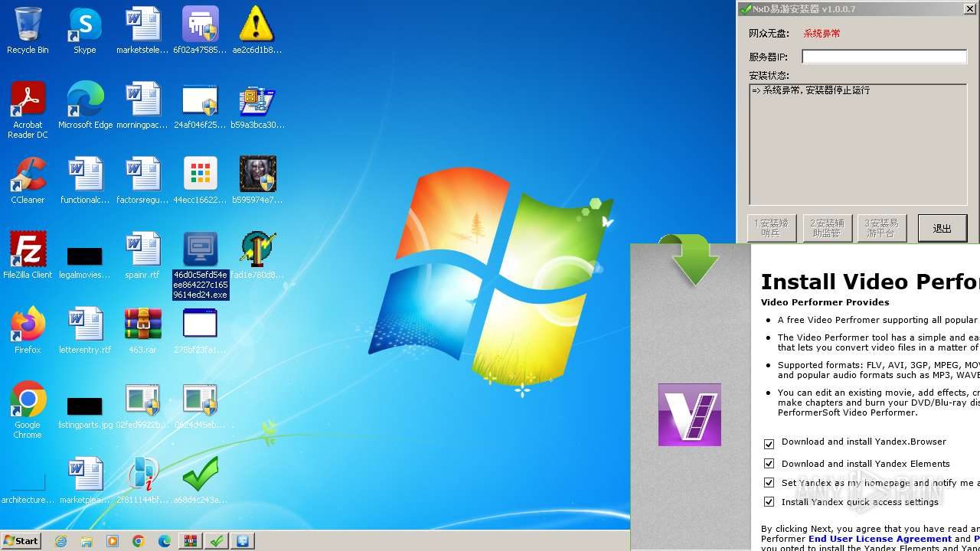
Task: Launch Google Chrome desktop shortcut
Action: click(28, 409)
